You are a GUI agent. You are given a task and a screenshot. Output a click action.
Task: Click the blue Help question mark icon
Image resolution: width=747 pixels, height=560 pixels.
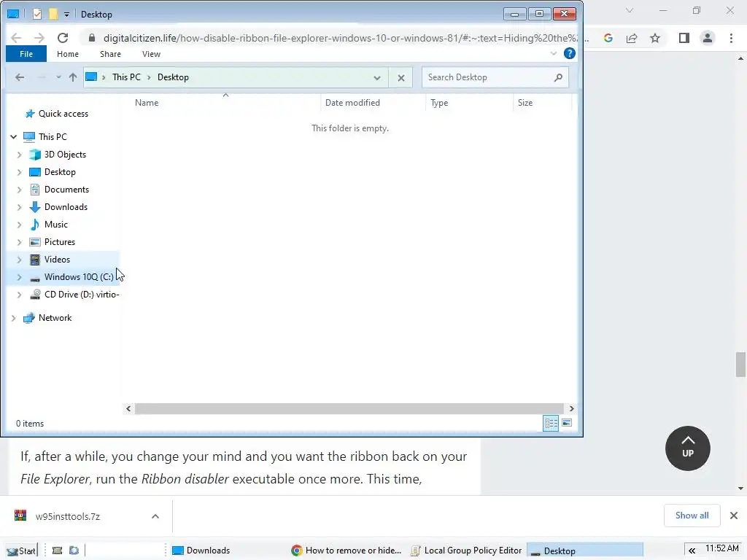[x=569, y=53]
